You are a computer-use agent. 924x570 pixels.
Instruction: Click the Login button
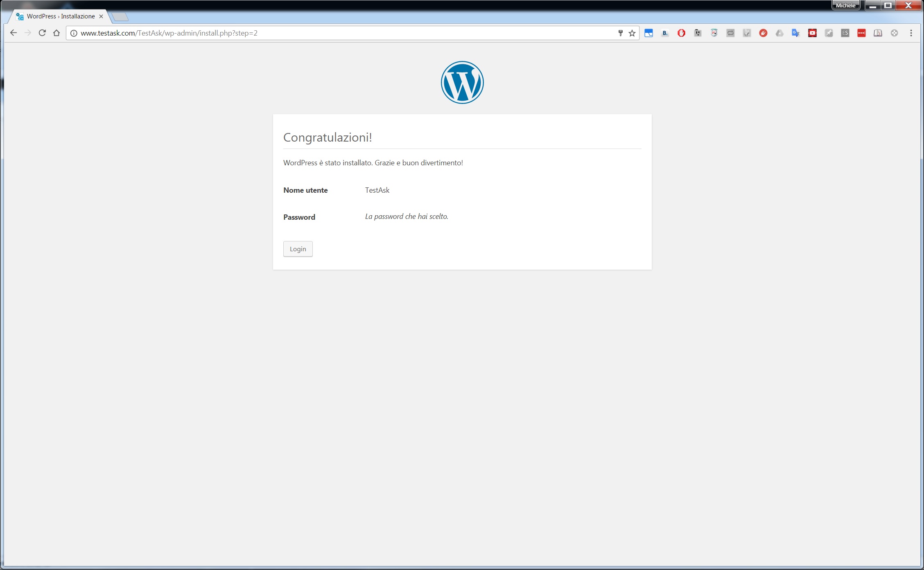pos(298,249)
